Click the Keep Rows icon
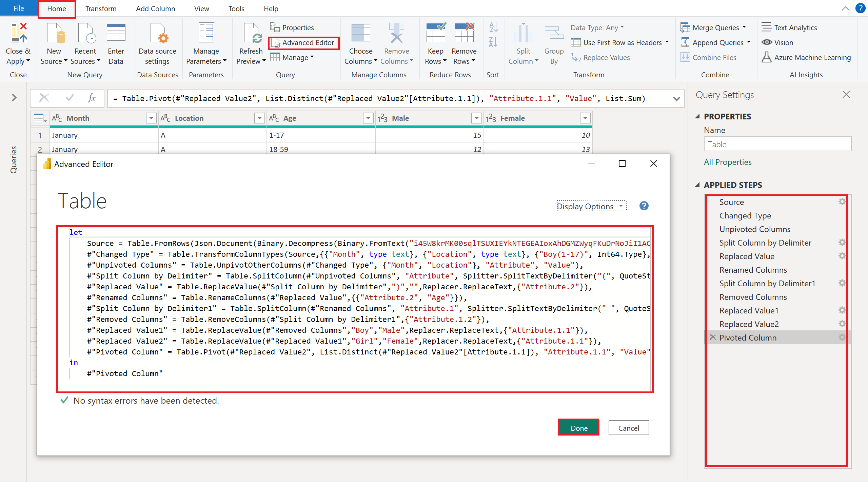The width and height of the screenshot is (868, 482). click(x=436, y=33)
